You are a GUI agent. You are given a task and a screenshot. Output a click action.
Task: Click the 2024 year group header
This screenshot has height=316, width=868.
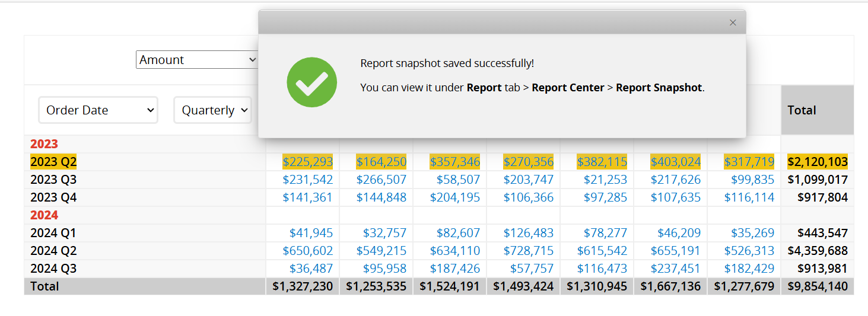click(44, 215)
